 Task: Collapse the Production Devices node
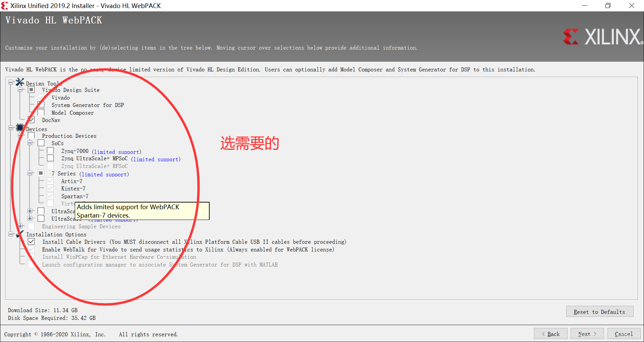(x=20, y=135)
